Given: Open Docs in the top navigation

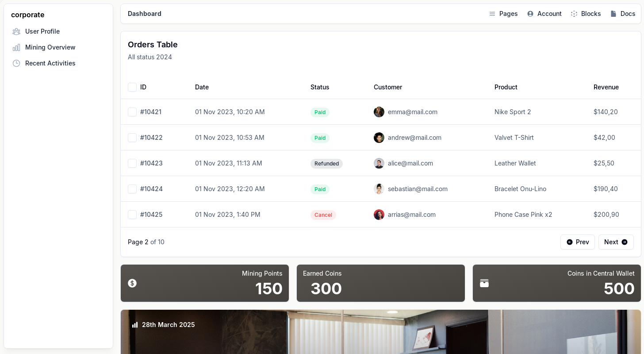Looking at the screenshot, I should click(623, 14).
